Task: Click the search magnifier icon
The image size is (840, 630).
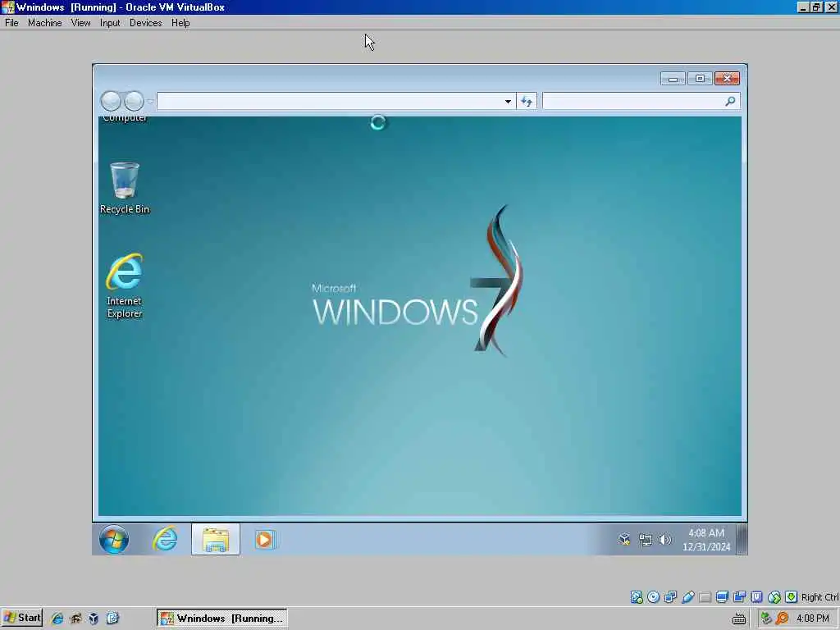Action: (730, 101)
